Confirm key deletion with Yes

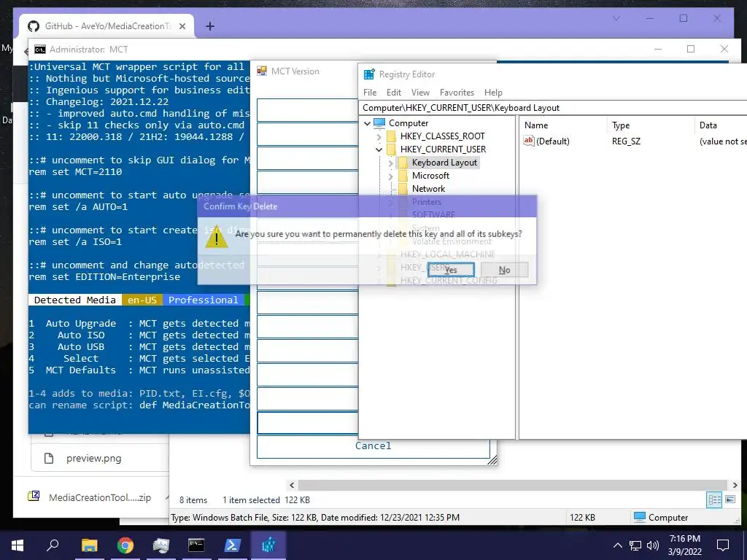click(451, 270)
